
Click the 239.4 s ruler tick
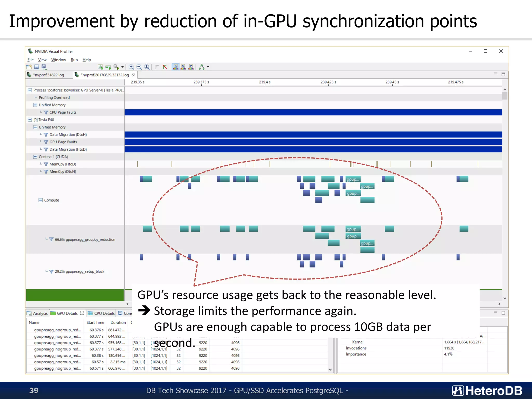[x=265, y=82]
